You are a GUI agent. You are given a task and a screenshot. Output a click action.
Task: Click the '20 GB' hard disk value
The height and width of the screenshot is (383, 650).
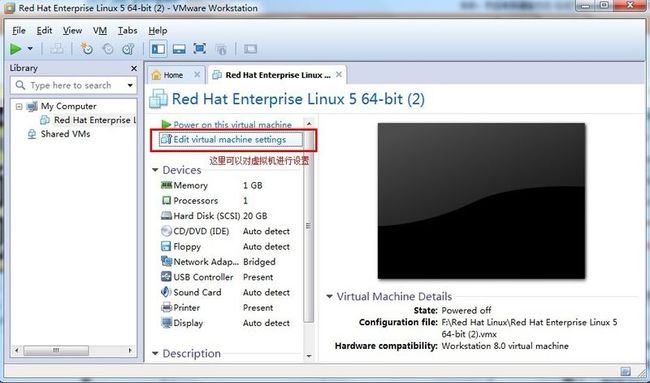(x=255, y=216)
